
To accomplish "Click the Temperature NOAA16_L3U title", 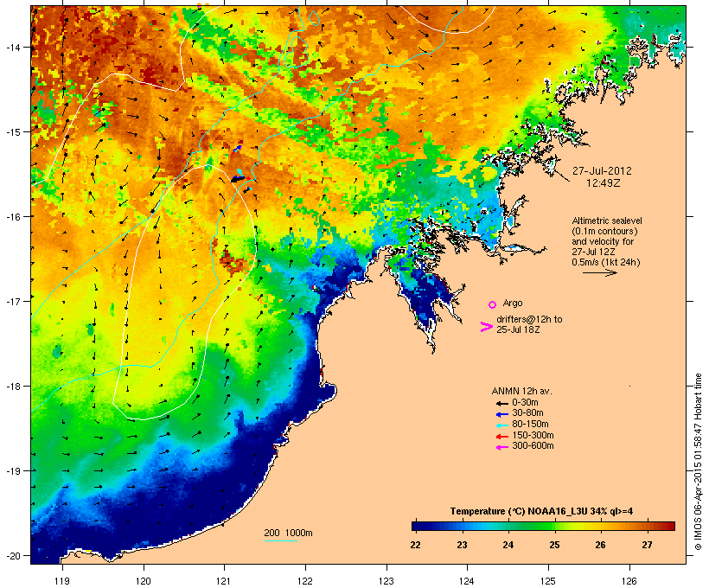I will tap(541, 511).
